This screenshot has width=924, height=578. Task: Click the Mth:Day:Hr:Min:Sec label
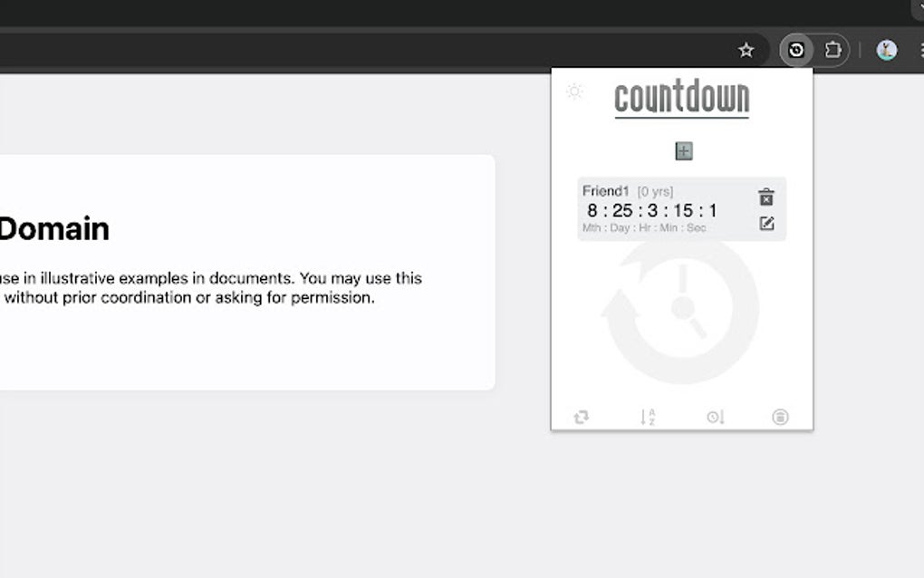coord(645,226)
